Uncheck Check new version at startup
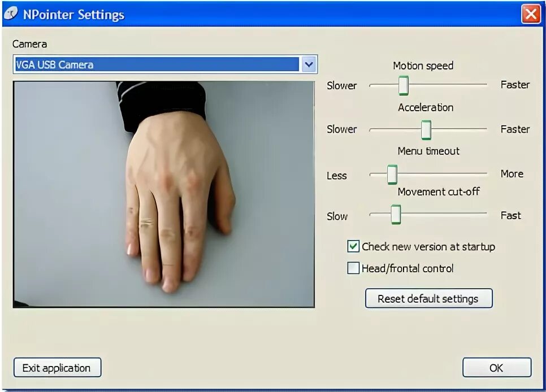This screenshot has height=392, width=546. 353,246
